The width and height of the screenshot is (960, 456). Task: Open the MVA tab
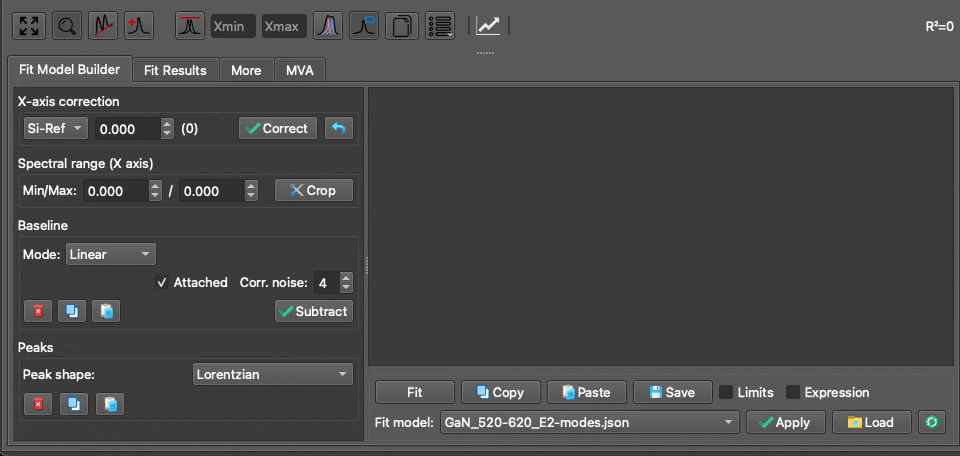point(299,70)
